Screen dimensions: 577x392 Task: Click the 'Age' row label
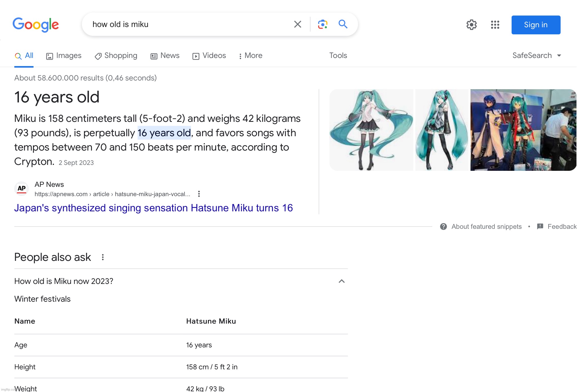point(21,345)
